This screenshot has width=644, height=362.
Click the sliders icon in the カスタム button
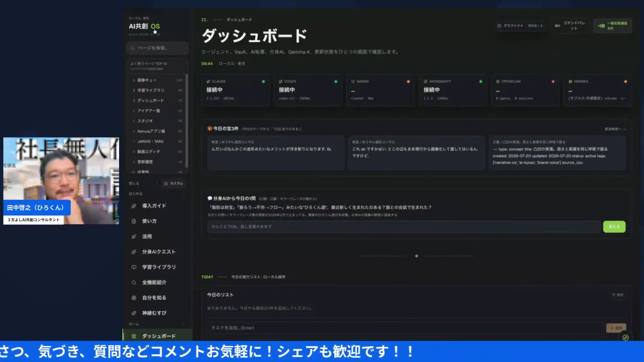pos(166,183)
